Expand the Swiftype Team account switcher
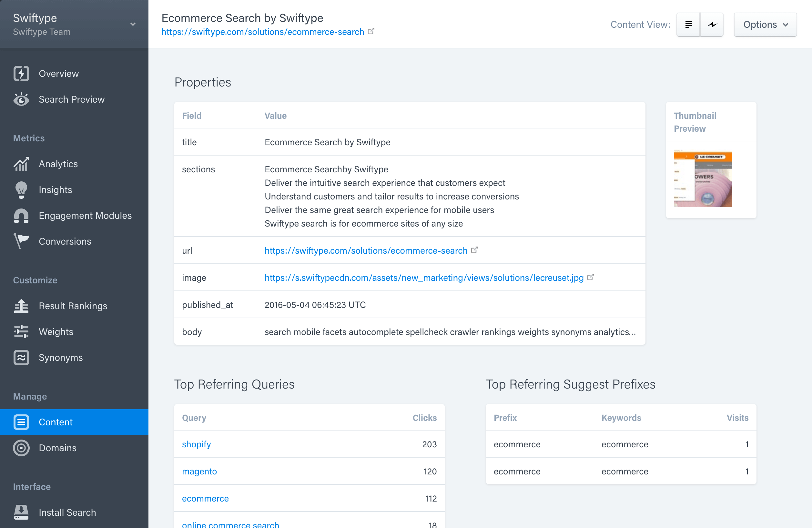The width and height of the screenshot is (812, 528). point(133,24)
